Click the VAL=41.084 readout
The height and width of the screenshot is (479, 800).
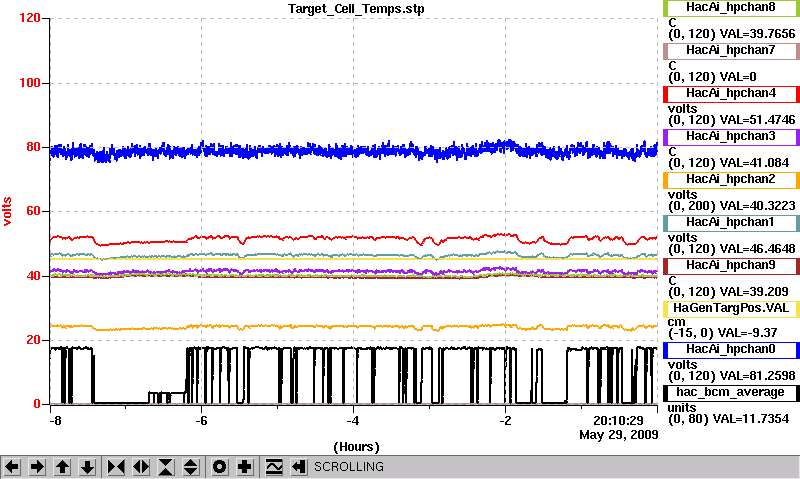click(x=754, y=163)
